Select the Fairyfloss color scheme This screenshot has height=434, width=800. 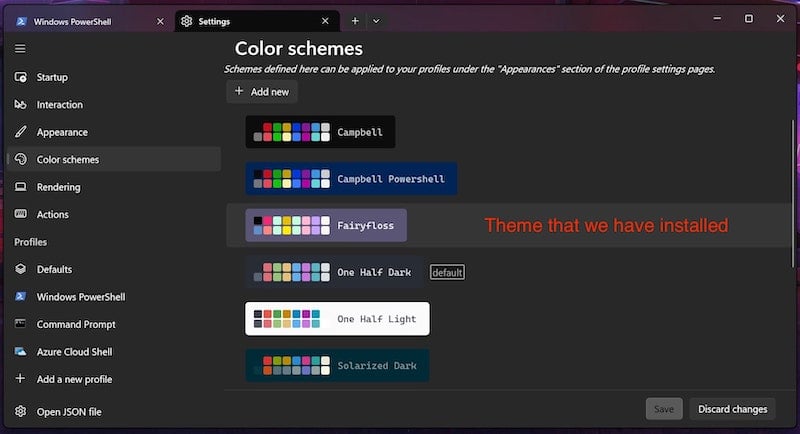326,225
